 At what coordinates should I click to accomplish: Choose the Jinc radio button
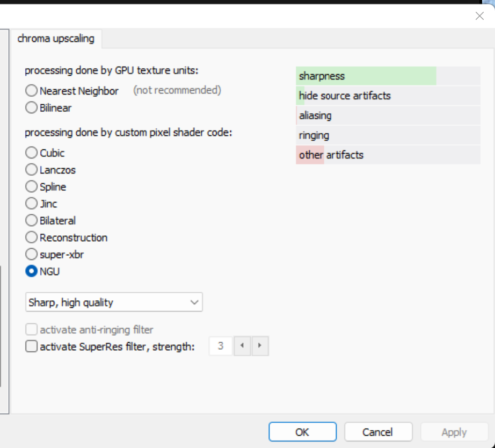(x=31, y=204)
